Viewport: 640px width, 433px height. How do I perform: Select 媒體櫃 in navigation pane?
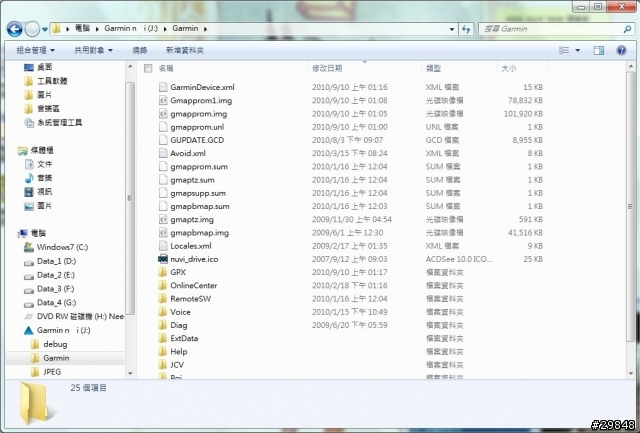click(42, 150)
